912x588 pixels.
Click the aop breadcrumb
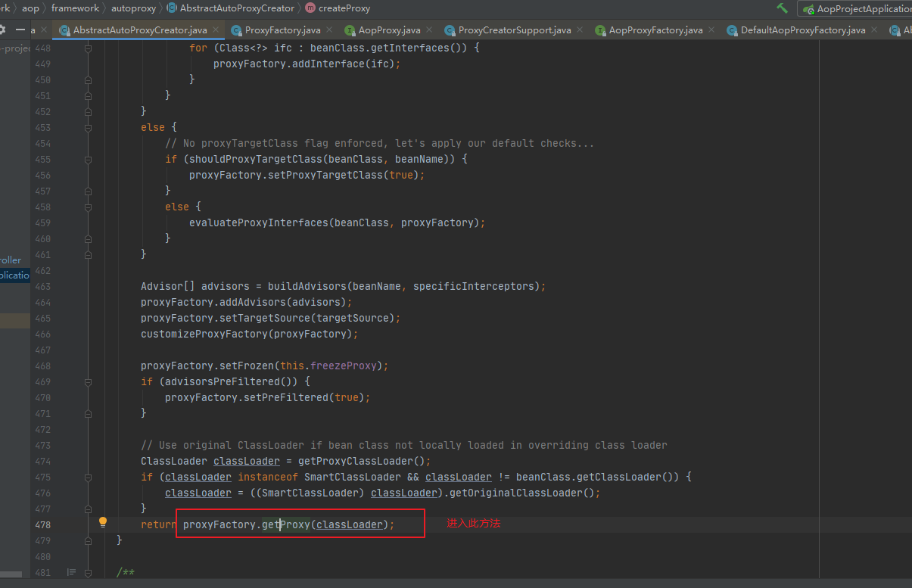[30, 8]
